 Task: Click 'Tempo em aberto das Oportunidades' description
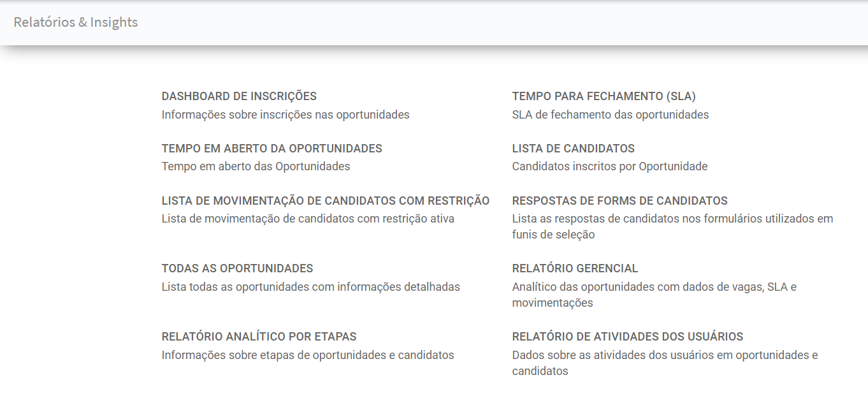[256, 166]
